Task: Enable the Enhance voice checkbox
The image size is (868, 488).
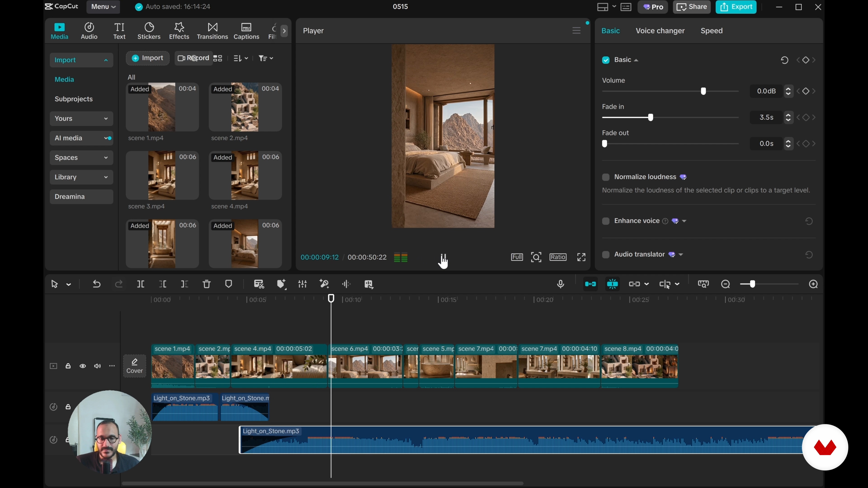Action: click(606, 221)
